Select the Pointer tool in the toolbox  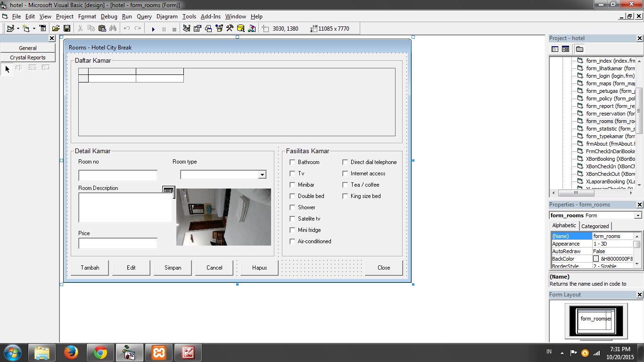point(7,69)
